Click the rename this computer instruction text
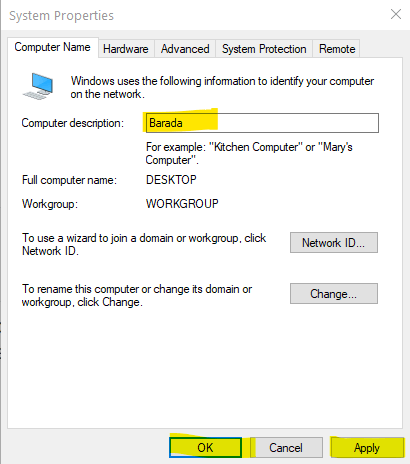Image resolution: width=410 pixels, height=464 pixels. pyautogui.click(x=137, y=295)
